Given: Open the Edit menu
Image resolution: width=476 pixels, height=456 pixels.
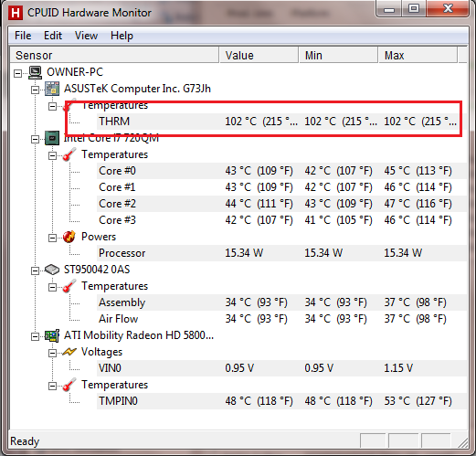Looking at the screenshot, I should tap(53, 36).
